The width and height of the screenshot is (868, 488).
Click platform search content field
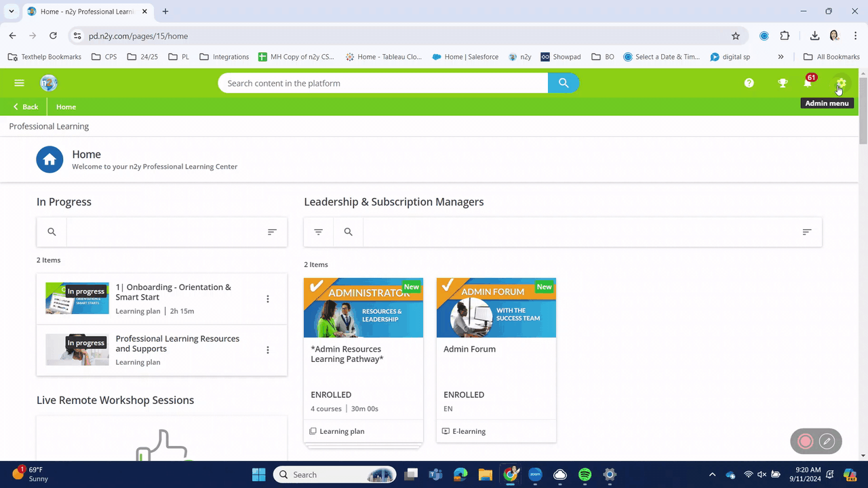(383, 83)
